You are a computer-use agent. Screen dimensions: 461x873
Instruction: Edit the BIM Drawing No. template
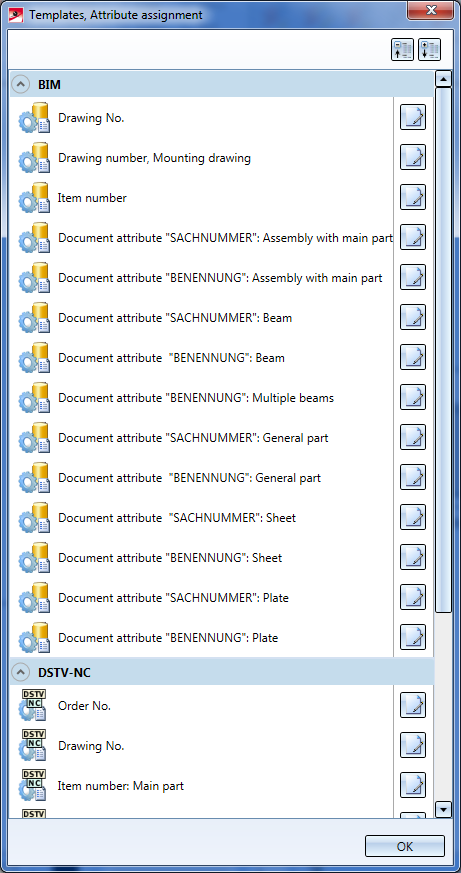(x=413, y=117)
